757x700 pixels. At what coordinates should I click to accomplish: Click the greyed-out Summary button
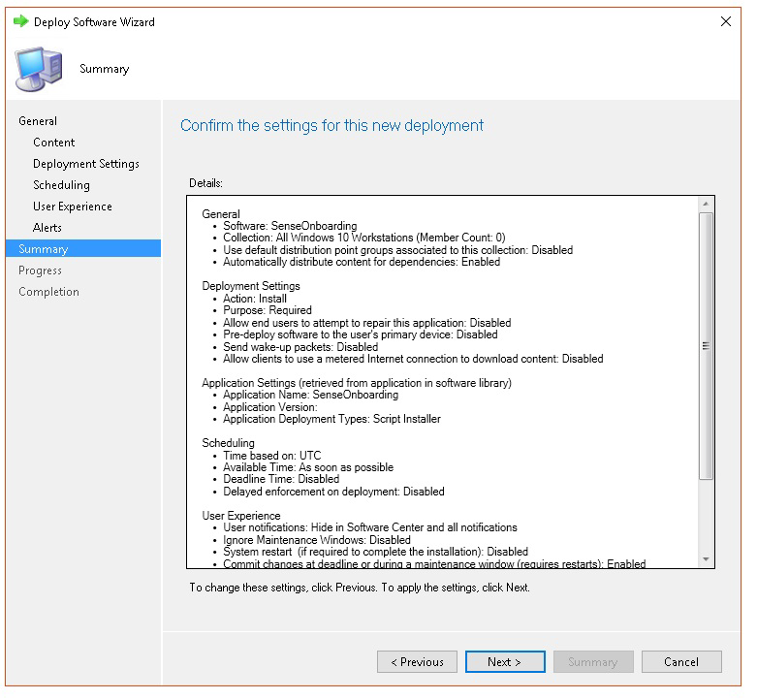(x=592, y=662)
